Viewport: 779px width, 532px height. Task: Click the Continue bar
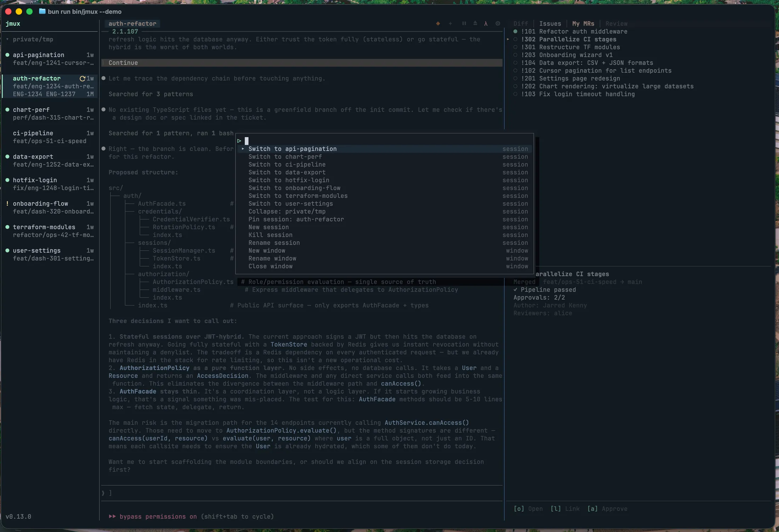302,63
